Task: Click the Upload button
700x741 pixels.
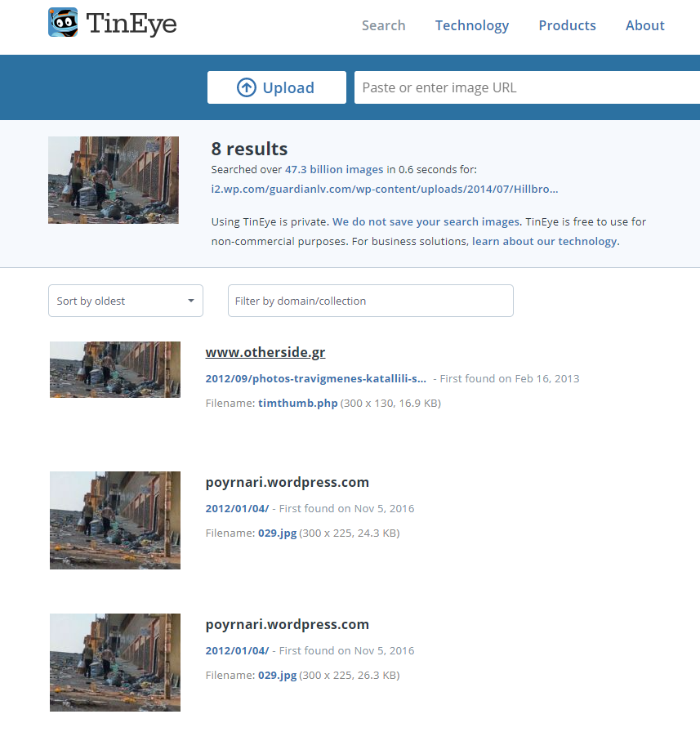Action: coord(277,87)
